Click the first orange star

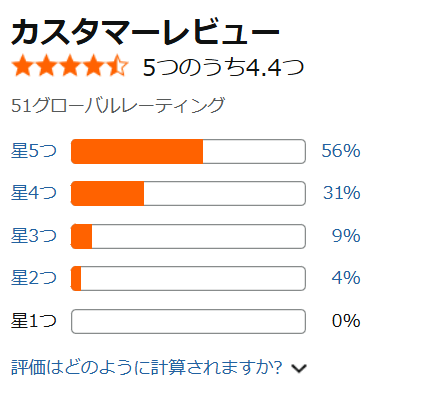(x=22, y=66)
